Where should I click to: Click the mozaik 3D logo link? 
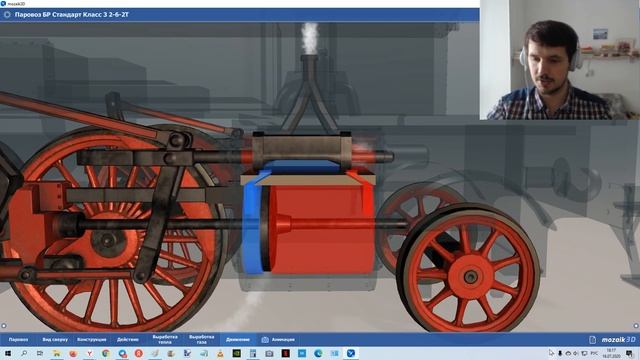618,340
